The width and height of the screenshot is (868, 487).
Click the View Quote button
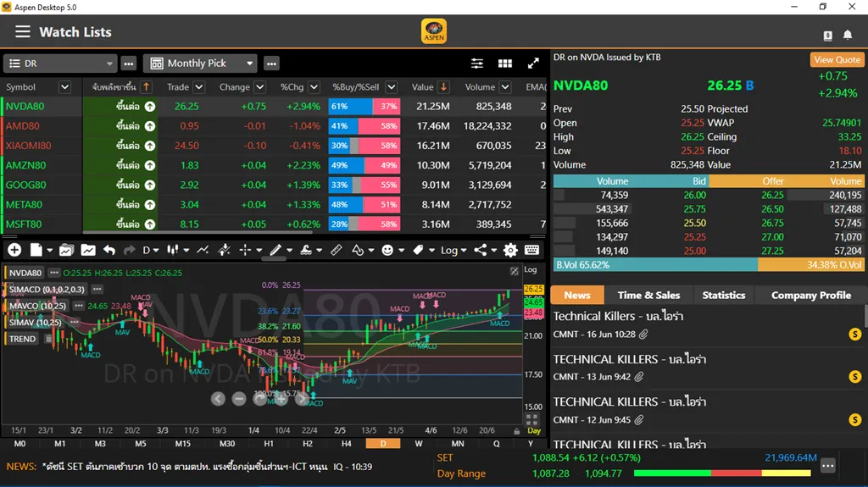(x=837, y=59)
